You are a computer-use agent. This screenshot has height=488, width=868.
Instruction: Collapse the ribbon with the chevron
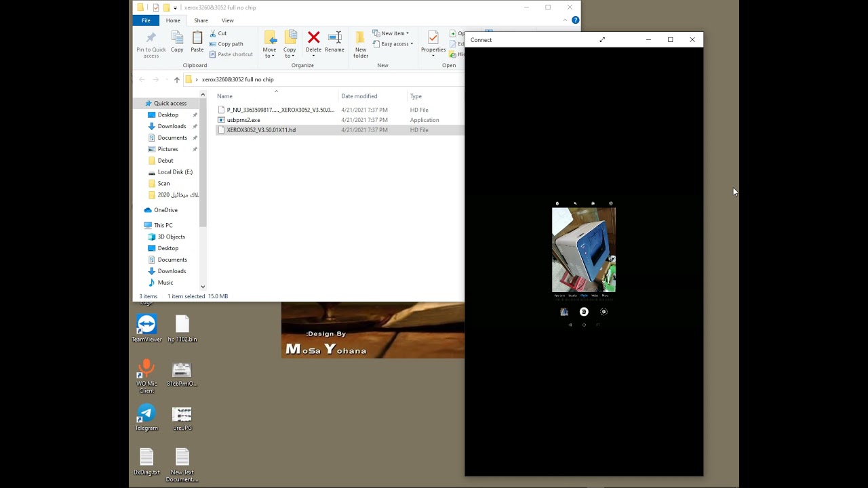click(564, 20)
